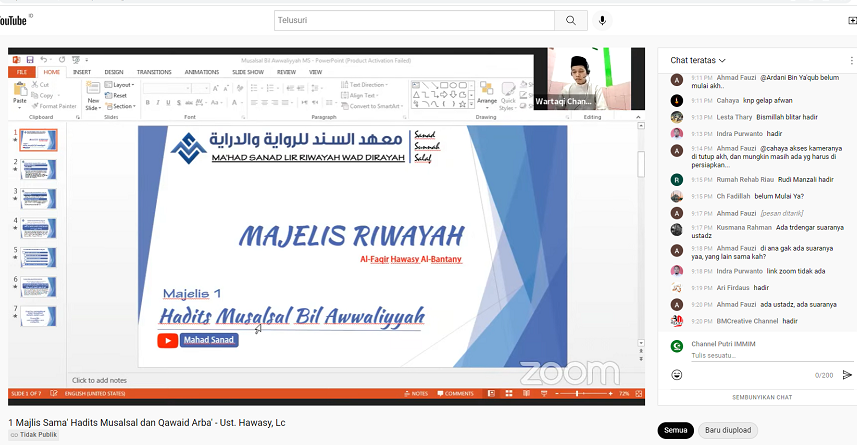Open Quick Styles gallery
This screenshot has height=445, width=857.
click(508, 96)
